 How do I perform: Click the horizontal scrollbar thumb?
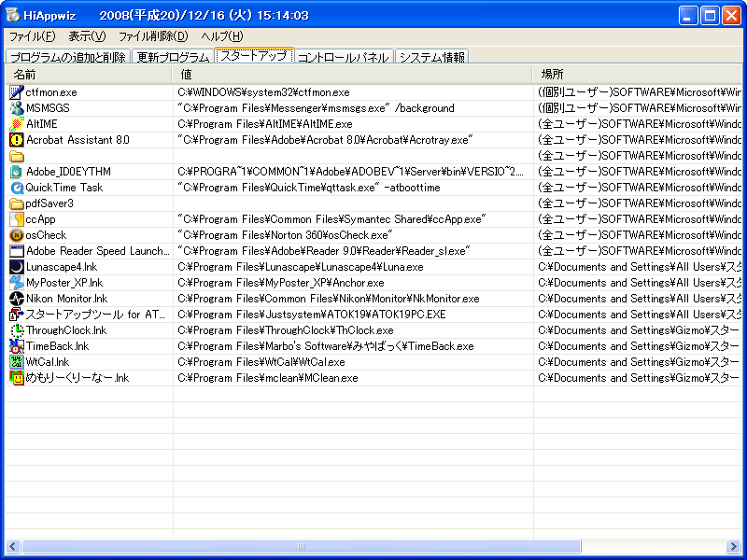tap(301, 546)
